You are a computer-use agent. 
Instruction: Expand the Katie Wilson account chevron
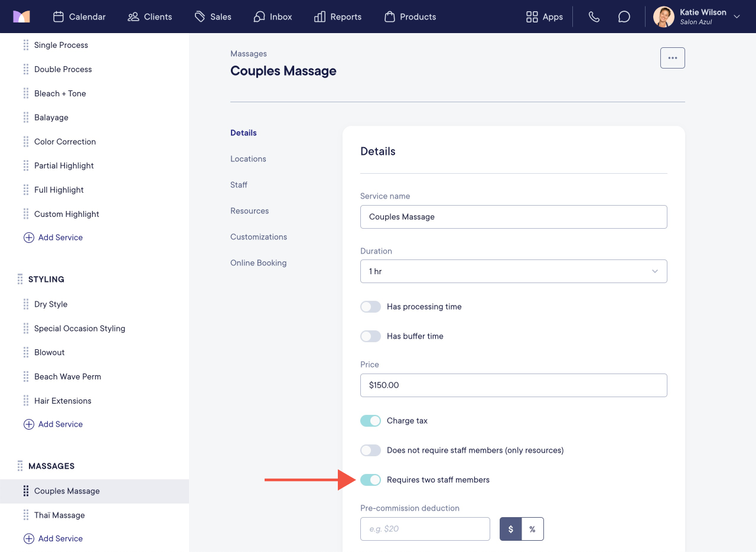click(x=737, y=17)
